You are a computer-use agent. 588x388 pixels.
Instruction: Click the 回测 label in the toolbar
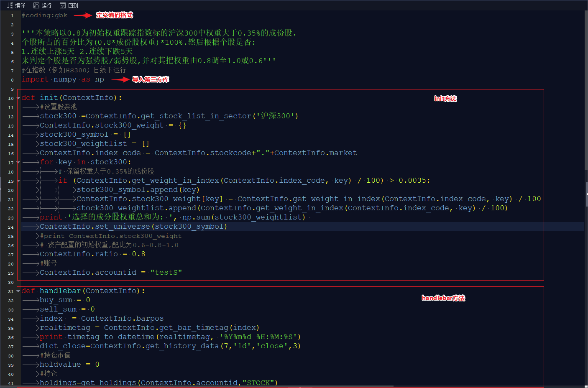click(73, 5)
